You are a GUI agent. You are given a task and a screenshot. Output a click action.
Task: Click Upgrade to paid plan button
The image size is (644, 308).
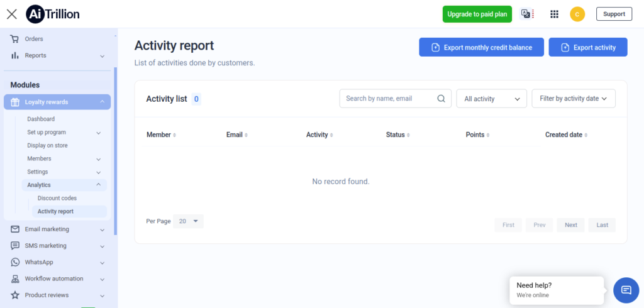[477, 14]
